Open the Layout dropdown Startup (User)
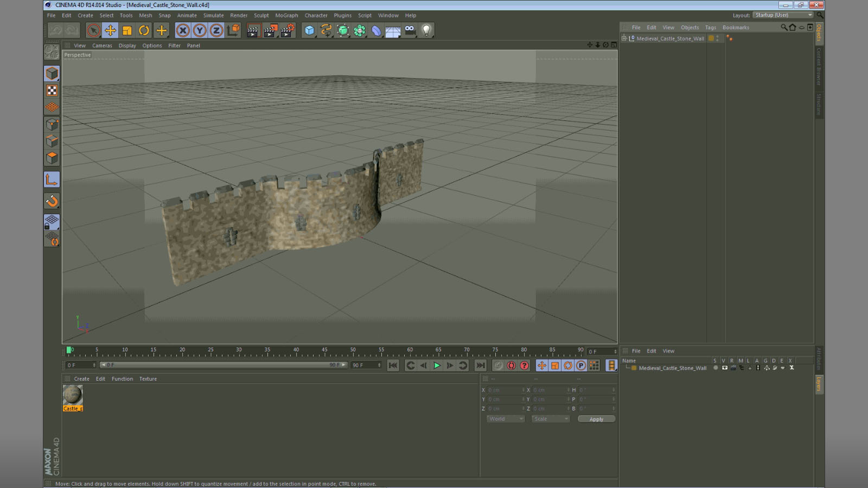The image size is (868, 488). (x=783, y=15)
